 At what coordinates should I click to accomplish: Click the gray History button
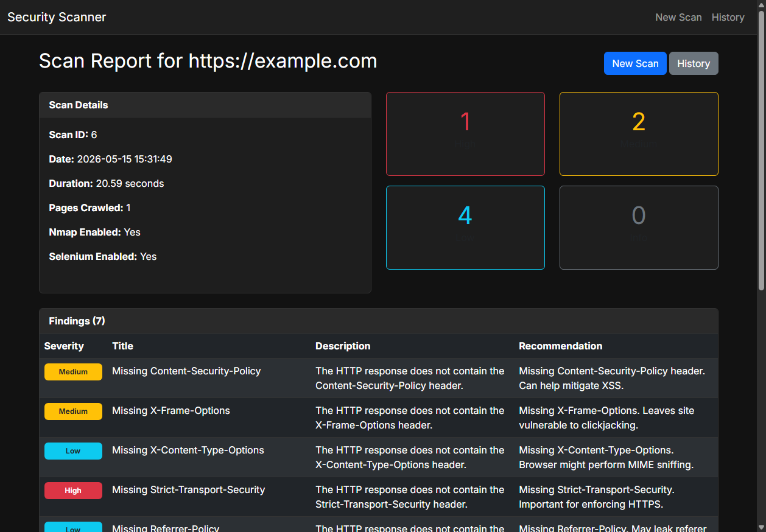pos(694,63)
